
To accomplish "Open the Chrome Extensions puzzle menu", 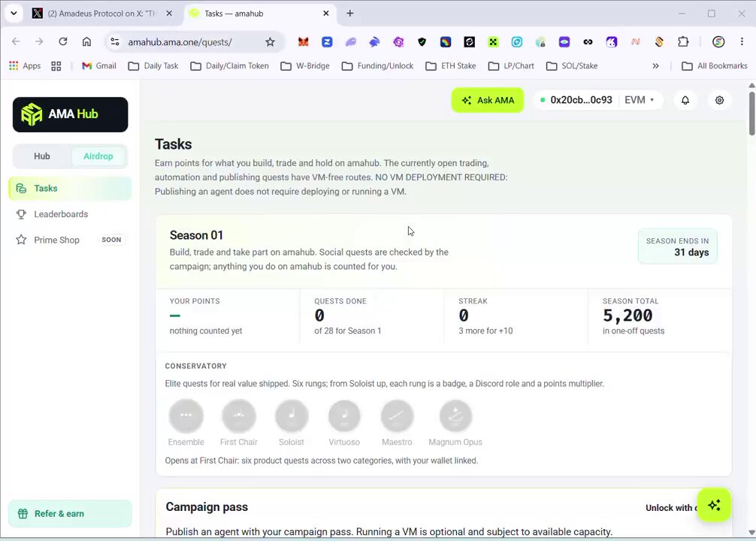I will click(683, 42).
